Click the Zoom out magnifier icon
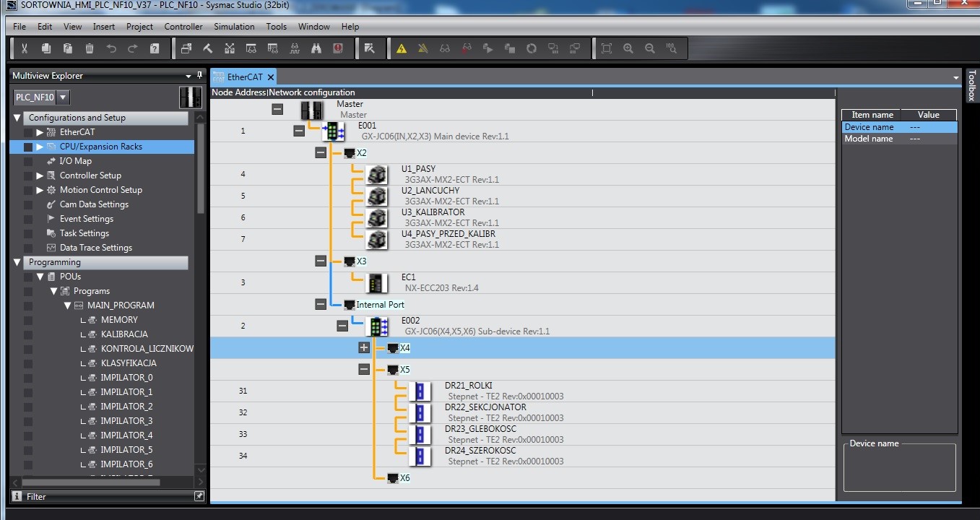Image resolution: width=980 pixels, height=520 pixels. (650, 48)
